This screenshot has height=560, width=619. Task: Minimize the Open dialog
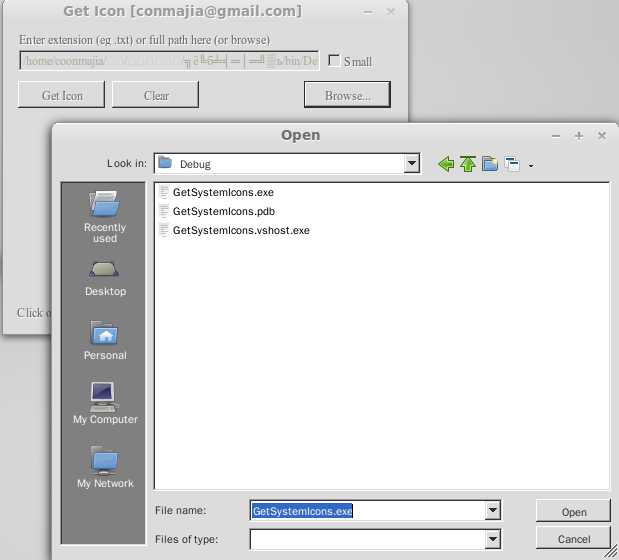(556, 136)
